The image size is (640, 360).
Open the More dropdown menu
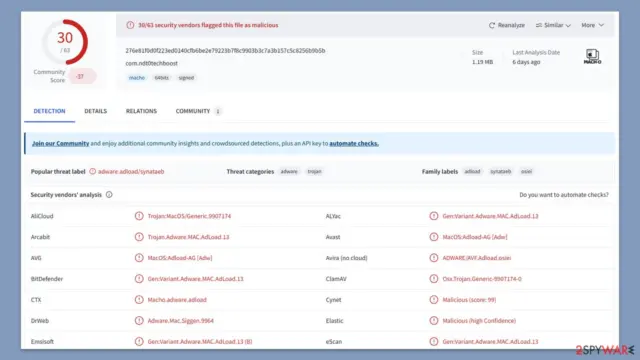(x=592, y=25)
